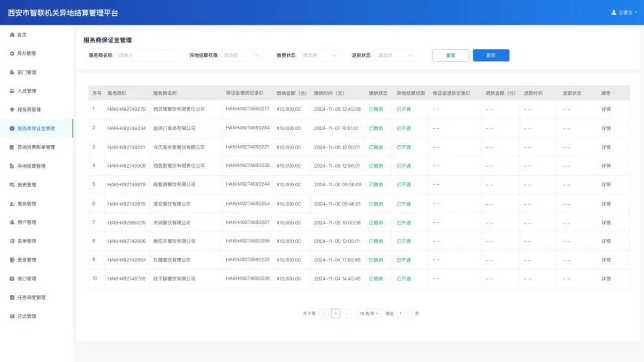Change the 10条/页 page size selector
The image size is (644, 362).
369,313
